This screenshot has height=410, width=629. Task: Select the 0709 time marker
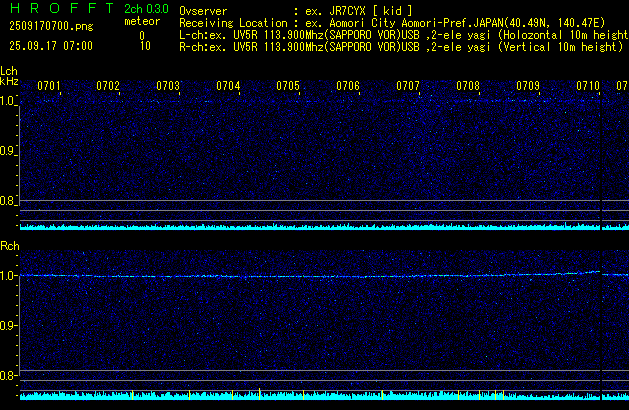528,86
